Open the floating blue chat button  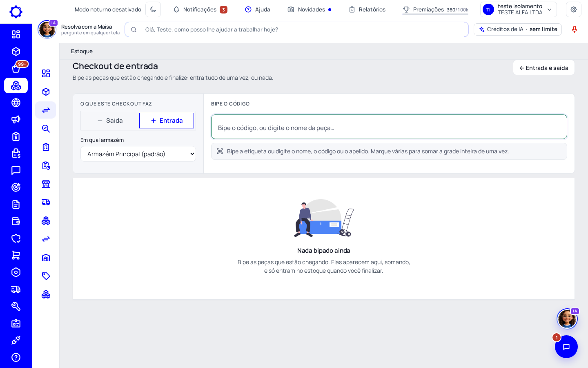point(566,347)
